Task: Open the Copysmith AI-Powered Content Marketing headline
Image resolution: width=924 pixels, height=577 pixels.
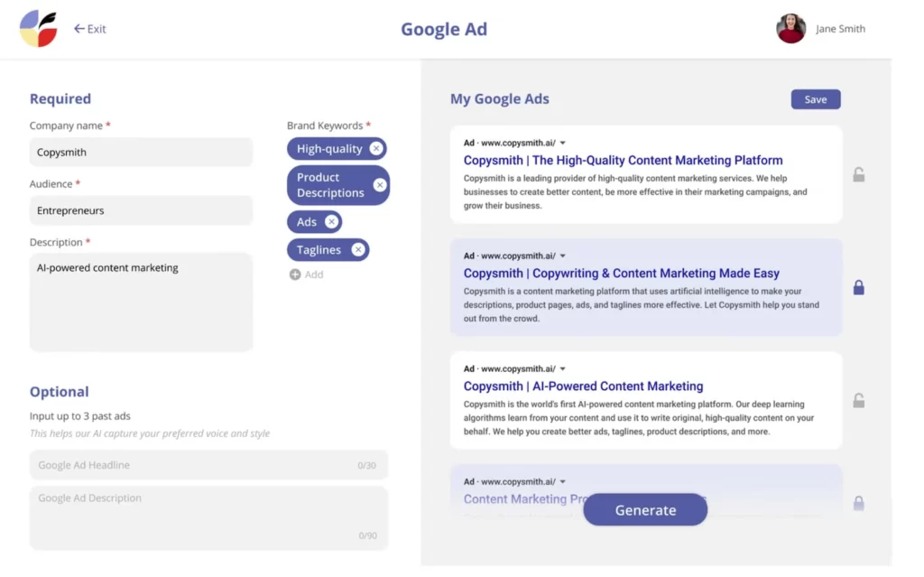Action: click(583, 386)
